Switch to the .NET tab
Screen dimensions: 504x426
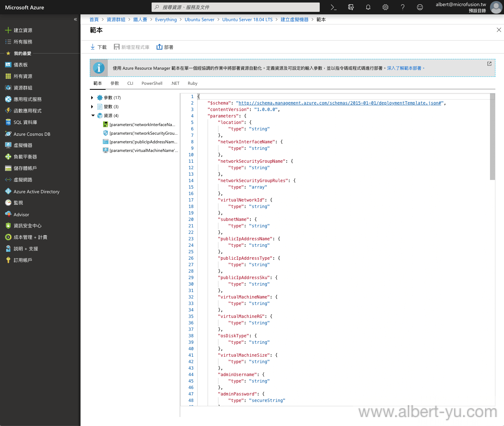coord(175,83)
